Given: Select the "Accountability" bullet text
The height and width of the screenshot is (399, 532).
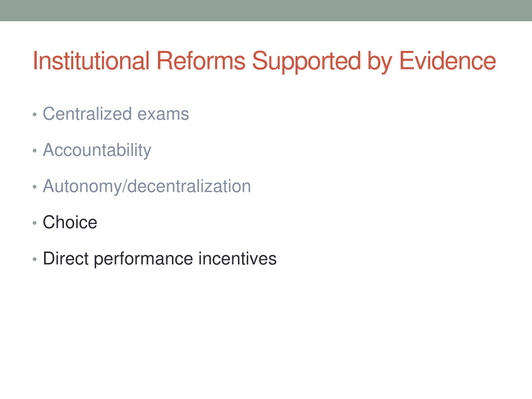Looking at the screenshot, I should pyautogui.click(x=97, y=150).
